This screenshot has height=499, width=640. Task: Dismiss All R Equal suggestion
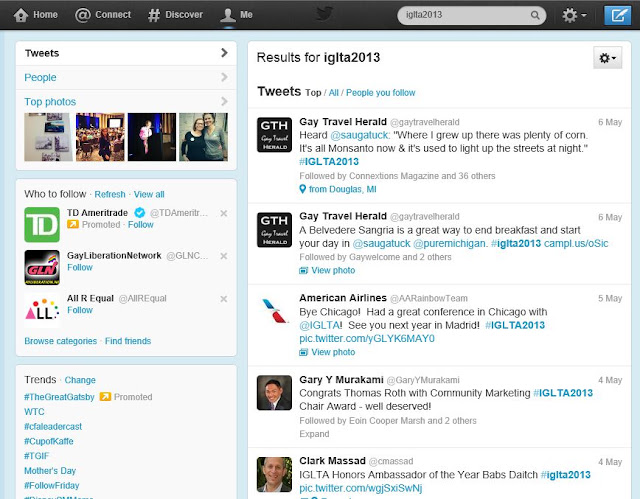click(224, 299)
